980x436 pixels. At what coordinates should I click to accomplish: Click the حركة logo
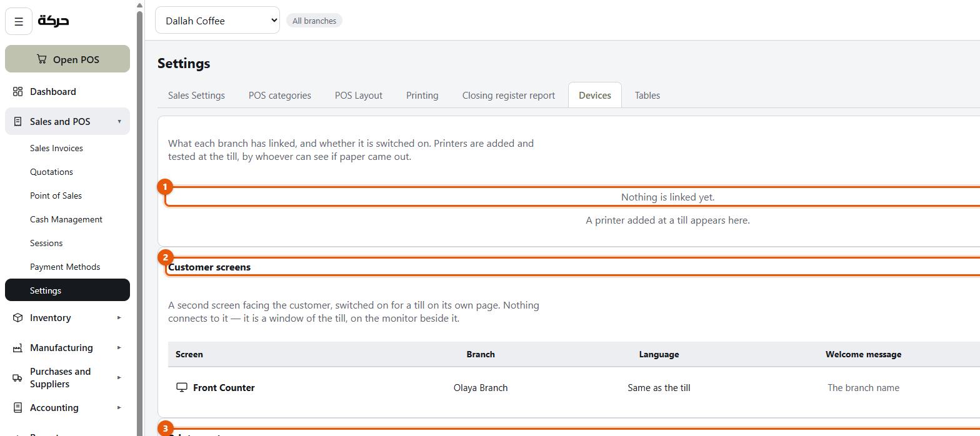[x=54, y=21]
